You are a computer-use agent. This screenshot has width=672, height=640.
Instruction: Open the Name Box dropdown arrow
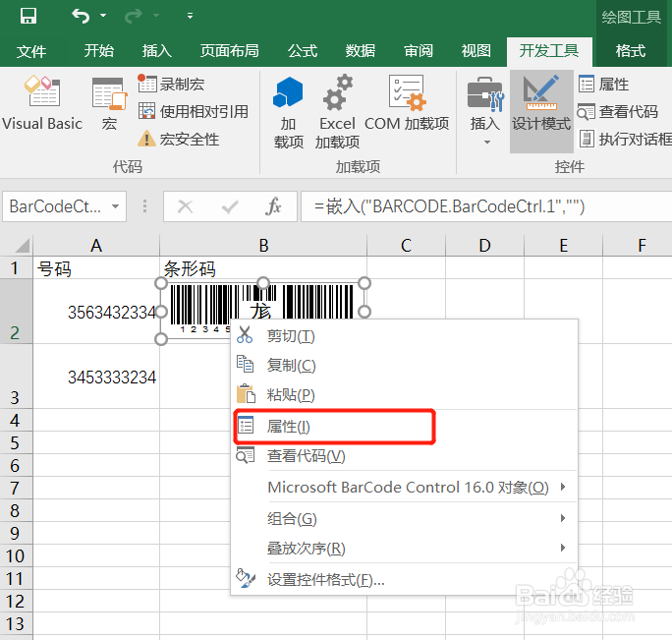click(115, 206)
